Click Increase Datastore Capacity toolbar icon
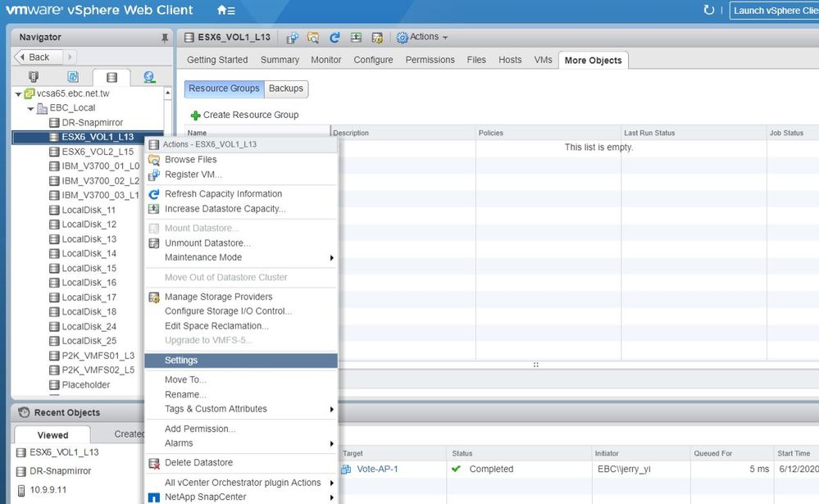Screen dimensions: 819x504 click(x=356, y=37)
